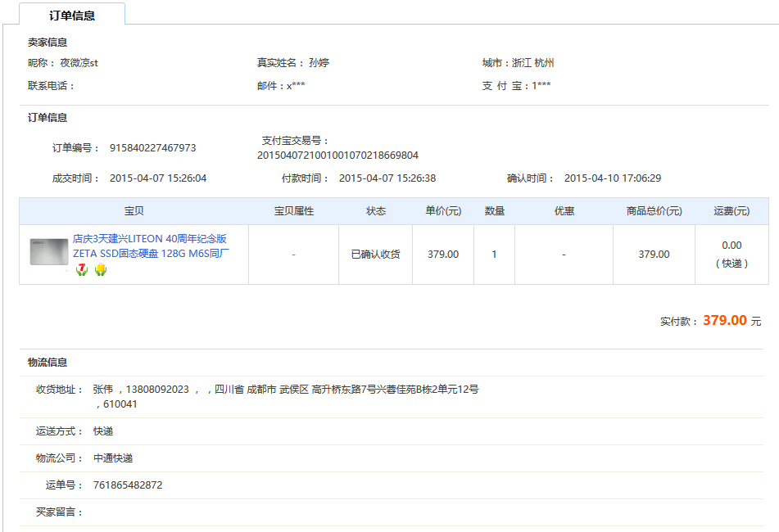
Task: Click the logistics company 中通快递
Action: coord(113,458)
